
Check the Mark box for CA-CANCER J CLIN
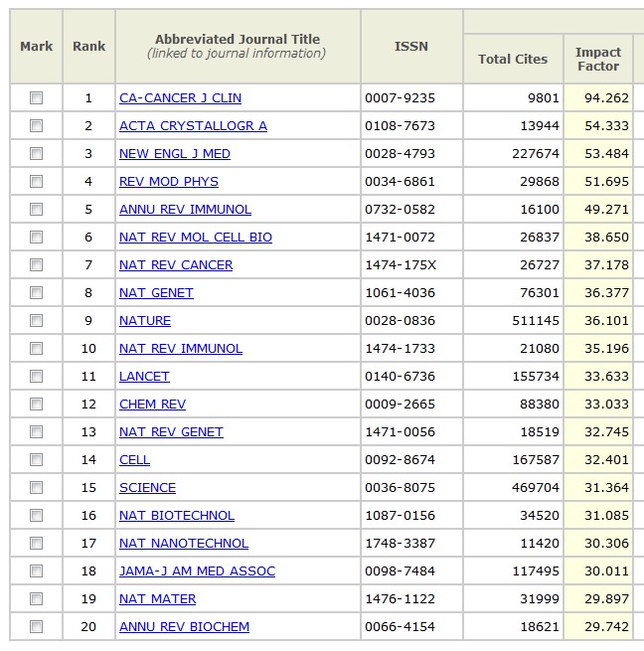click(x=37, y=98)
